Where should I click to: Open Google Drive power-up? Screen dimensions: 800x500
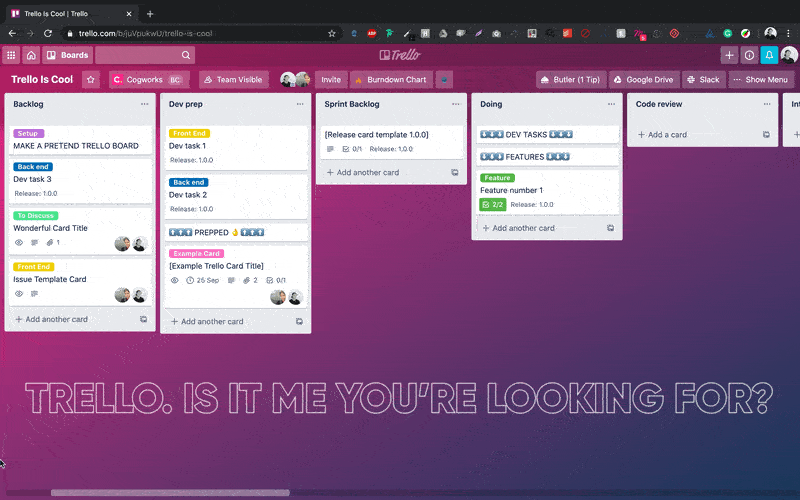(x=644, y=80)
